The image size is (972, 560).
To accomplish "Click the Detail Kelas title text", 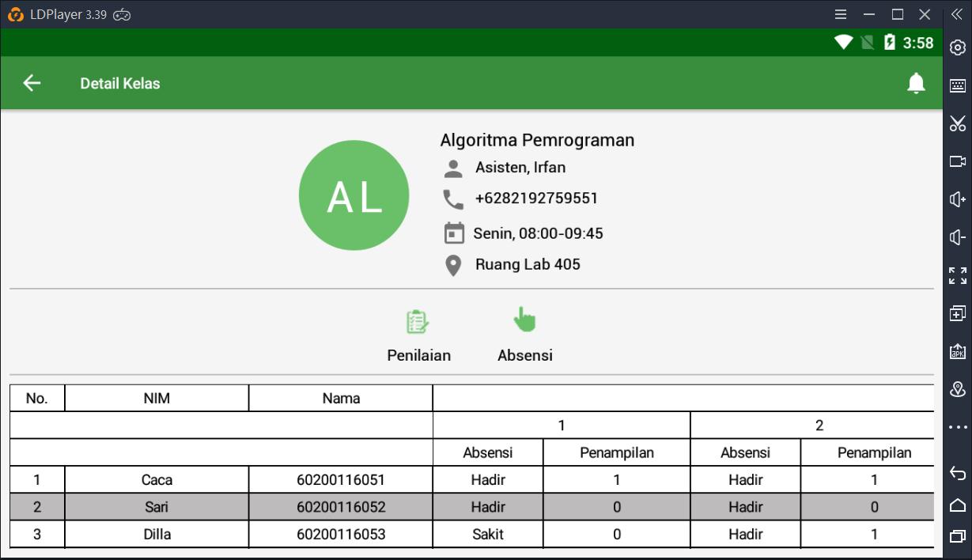I will (120, 83).
